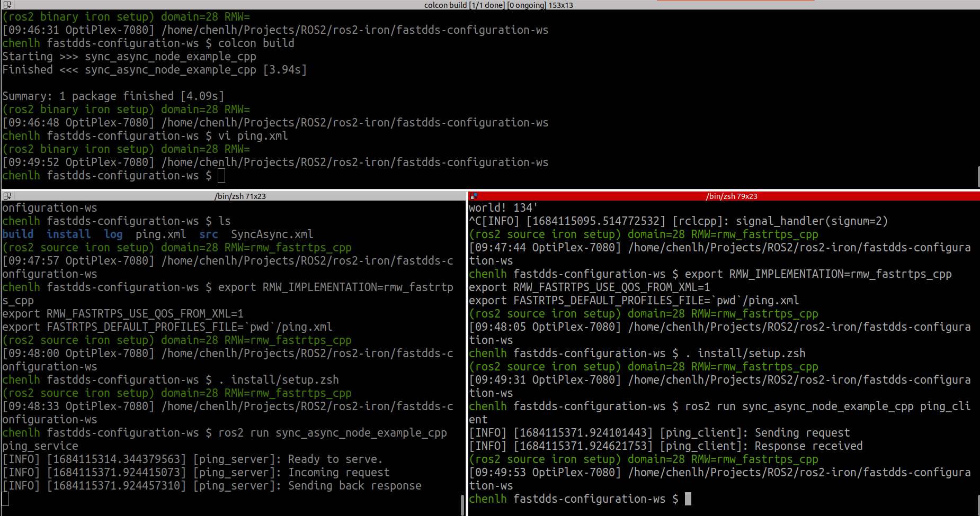Viewport: 980px width, 516px height.
Task: Focus the 'colcon build [1/1 done]' title bar
Action: point(498,5)
